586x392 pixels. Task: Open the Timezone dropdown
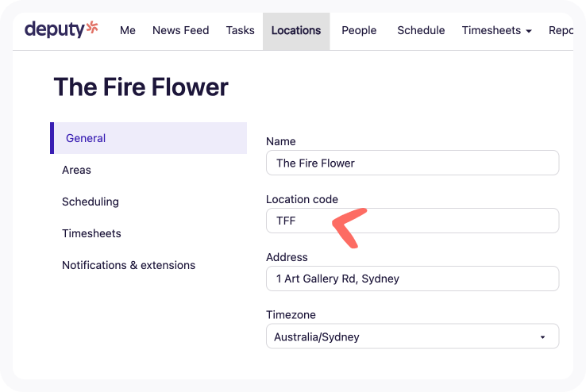pyautogui.click(x=413, y=336)
